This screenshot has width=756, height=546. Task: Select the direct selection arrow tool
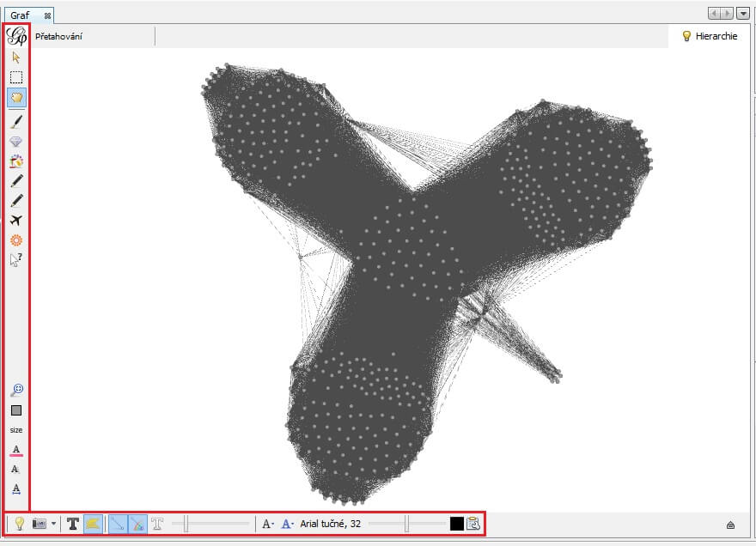16,58
